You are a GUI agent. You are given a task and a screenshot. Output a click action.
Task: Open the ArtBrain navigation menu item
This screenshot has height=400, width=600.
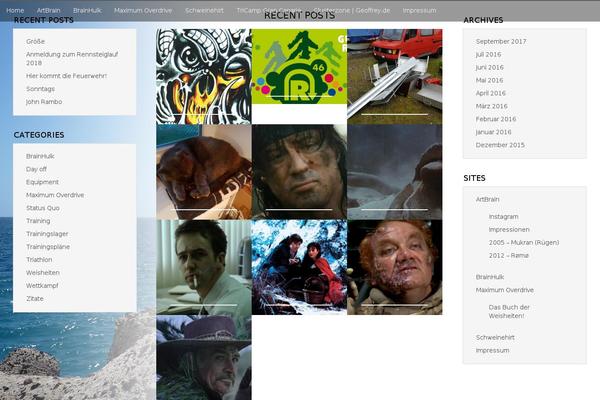[49, 10]
